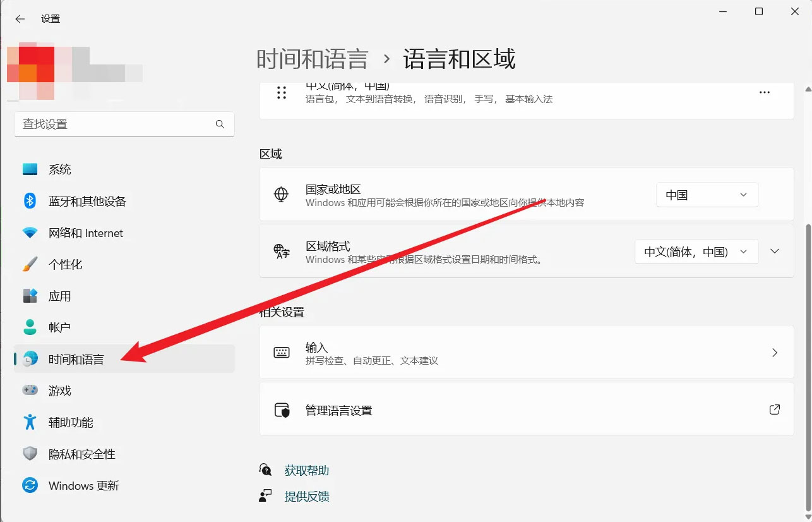Click the 相关设置 section heading

point(282,312)
